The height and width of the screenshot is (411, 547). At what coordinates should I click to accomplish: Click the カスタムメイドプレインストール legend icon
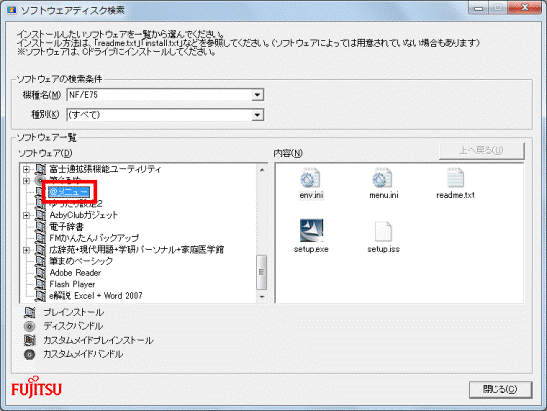pos(30,340)
